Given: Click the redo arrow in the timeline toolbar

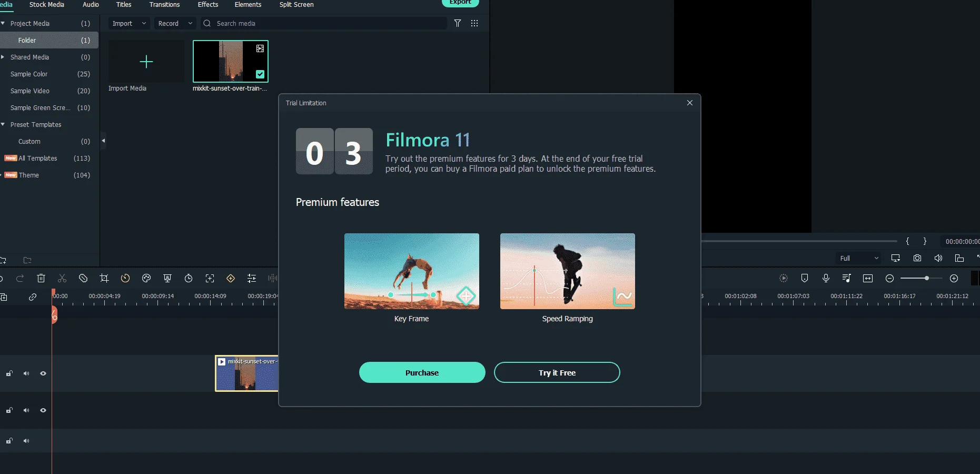Looking at the screenshot, I should pyautogui.click(x=20, y=278).
